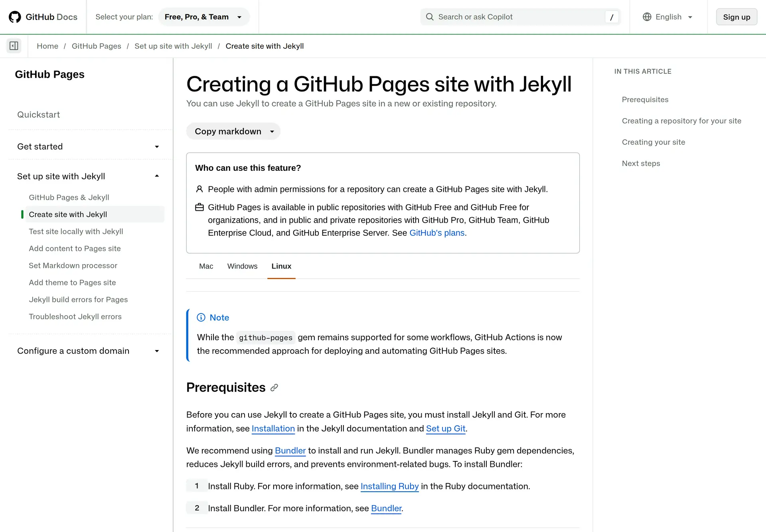
Task: Toggle the sidebar collapse icon
Action: (x=14, y=46)
